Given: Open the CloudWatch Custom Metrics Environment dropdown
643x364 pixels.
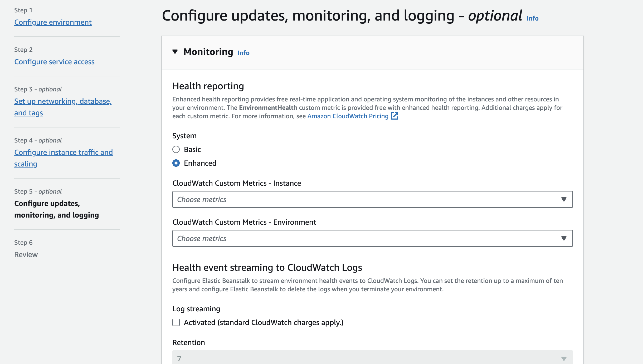Looking at the screenshot, I should point(372,238).
